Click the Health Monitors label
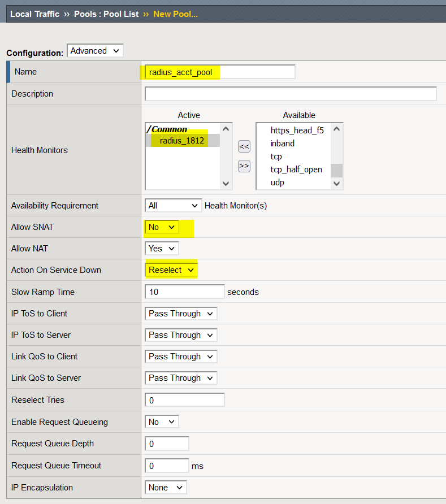This screenshot has width=446, height=504. click(x=40, y=150)
